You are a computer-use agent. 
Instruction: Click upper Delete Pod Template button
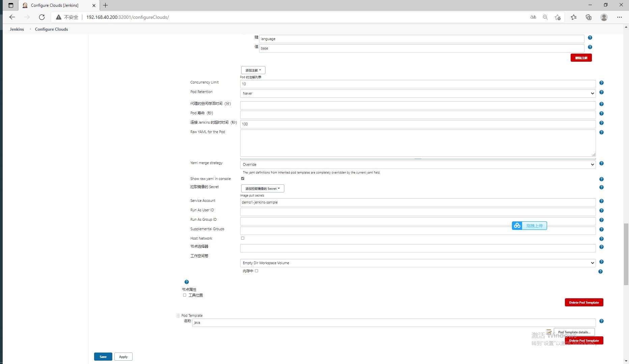(584, 302)
